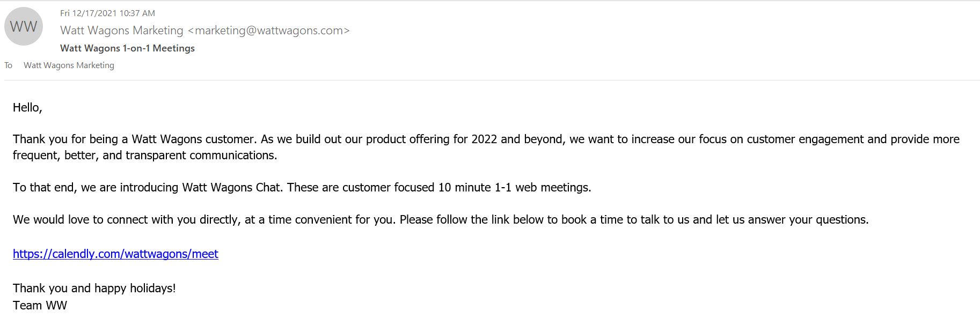Click the "frequent, better, and transparent communications" line
This screenshot has height=325, width=980.
pyautogui.click(x=145, y=155)
